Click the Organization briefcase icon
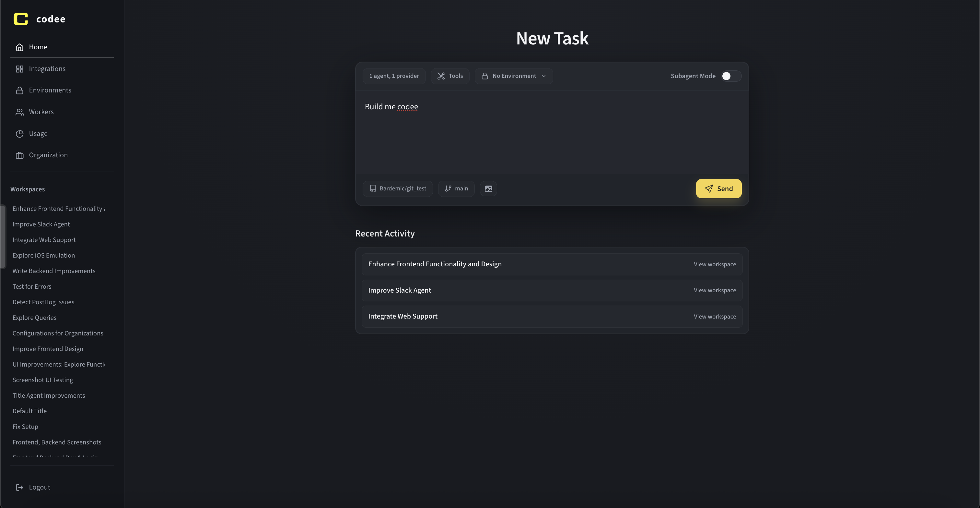980x508 pixels. [20, 155]
